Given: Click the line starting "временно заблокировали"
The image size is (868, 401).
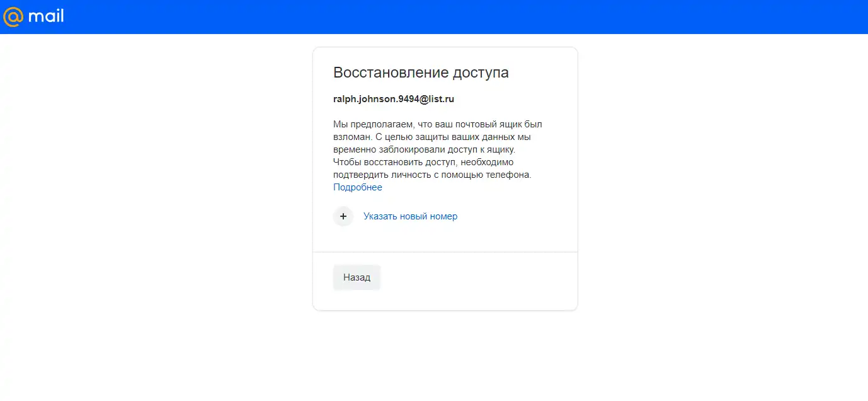Looking at the screenshot, I should tap(424, 149).
